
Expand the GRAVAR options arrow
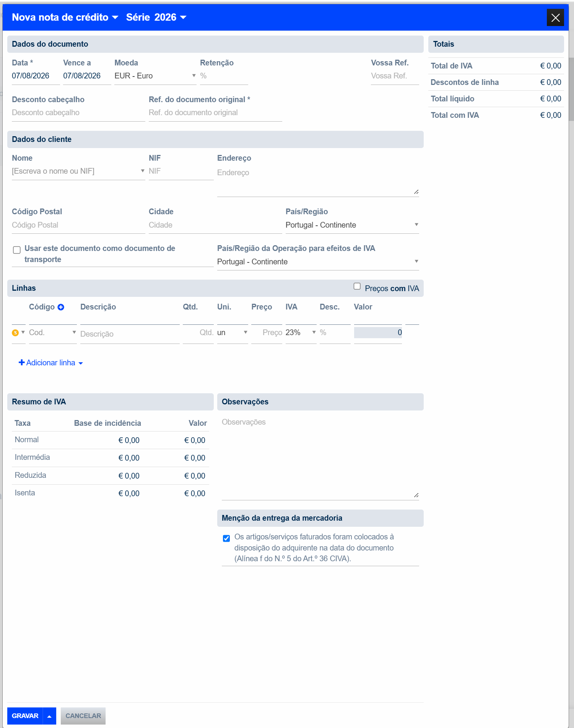pyautogui.click(x=49, y=716)
